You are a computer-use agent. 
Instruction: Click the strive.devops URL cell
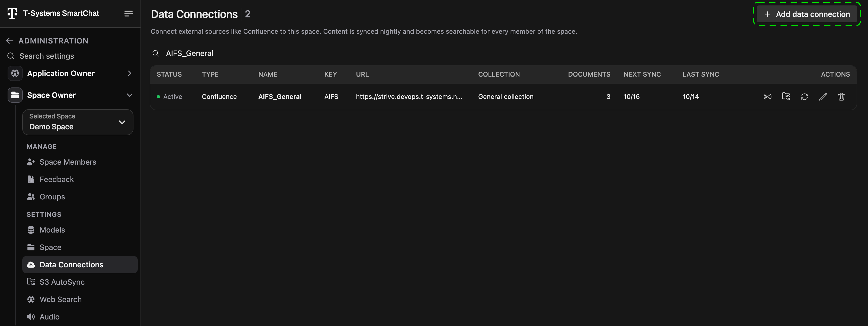(409, 97)
